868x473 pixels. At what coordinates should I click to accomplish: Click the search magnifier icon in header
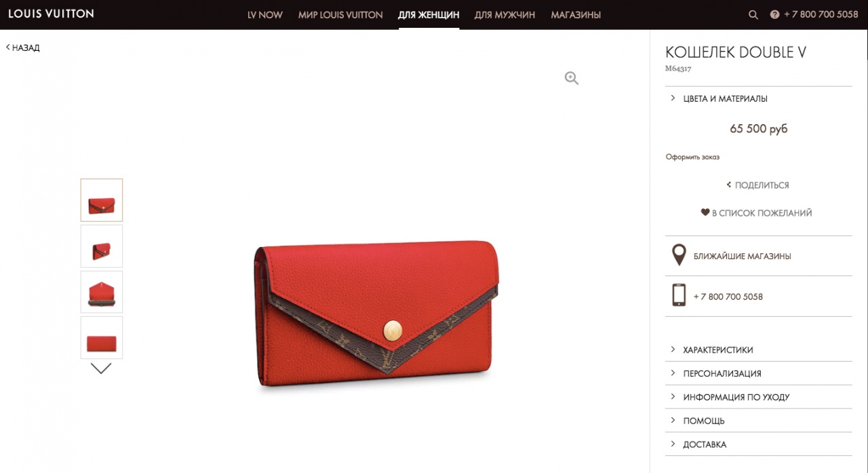pyautogui.click(x=753, y=15)
